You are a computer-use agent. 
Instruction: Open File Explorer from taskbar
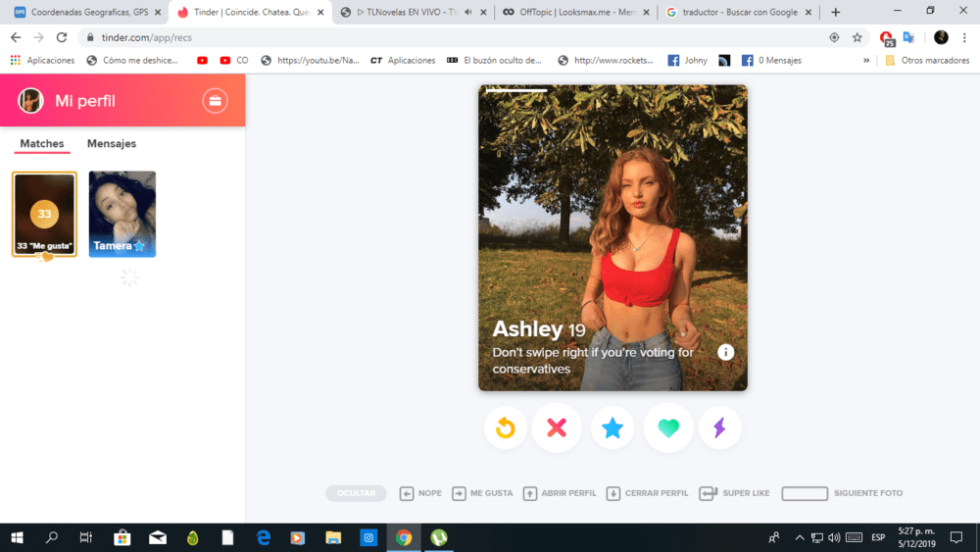coord(333,537)
